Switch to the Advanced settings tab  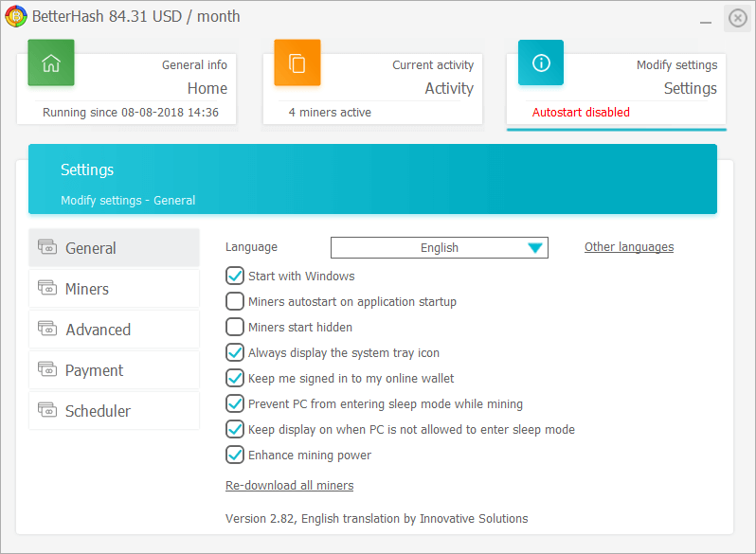(x=115, y=330)
